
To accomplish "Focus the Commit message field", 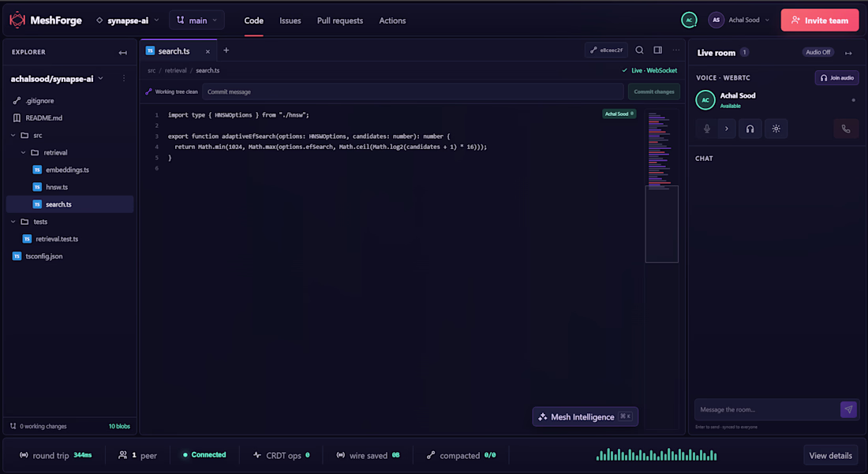I will (x=413, y=91).
